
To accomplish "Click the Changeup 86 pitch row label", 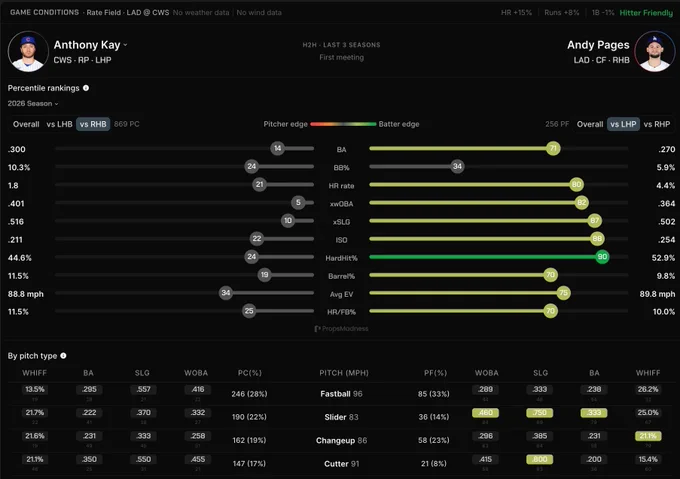I will tap(341, 440).
